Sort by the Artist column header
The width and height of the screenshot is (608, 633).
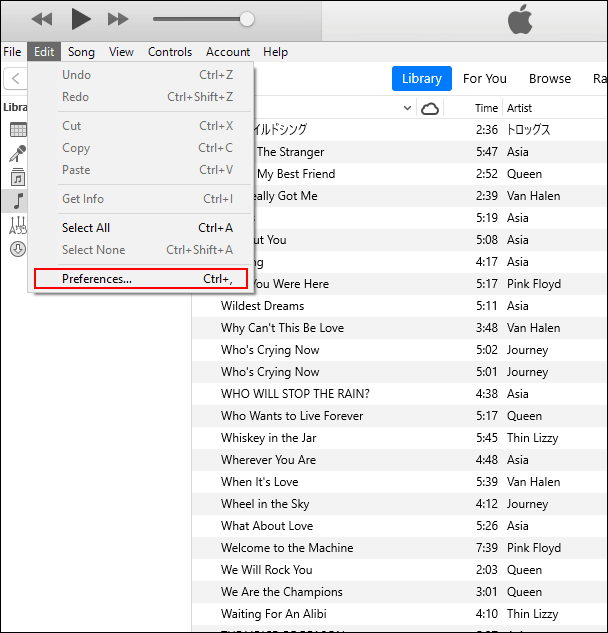pos(519,108)
